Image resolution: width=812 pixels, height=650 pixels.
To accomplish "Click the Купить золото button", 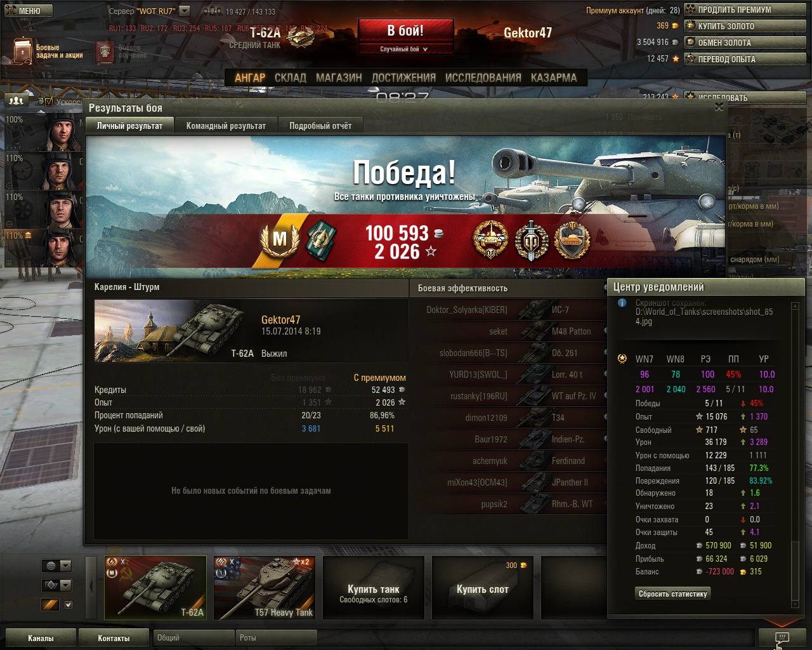I will click(x=745, y=26).
